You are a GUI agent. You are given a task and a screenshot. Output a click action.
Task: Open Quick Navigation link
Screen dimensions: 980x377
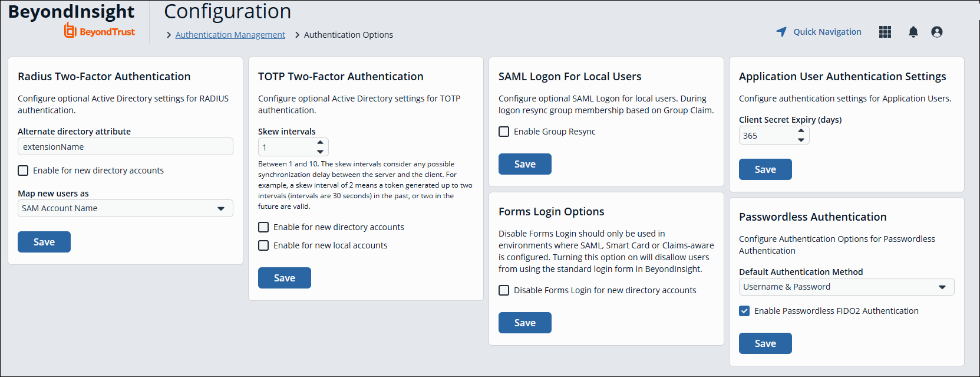point(827,32)
